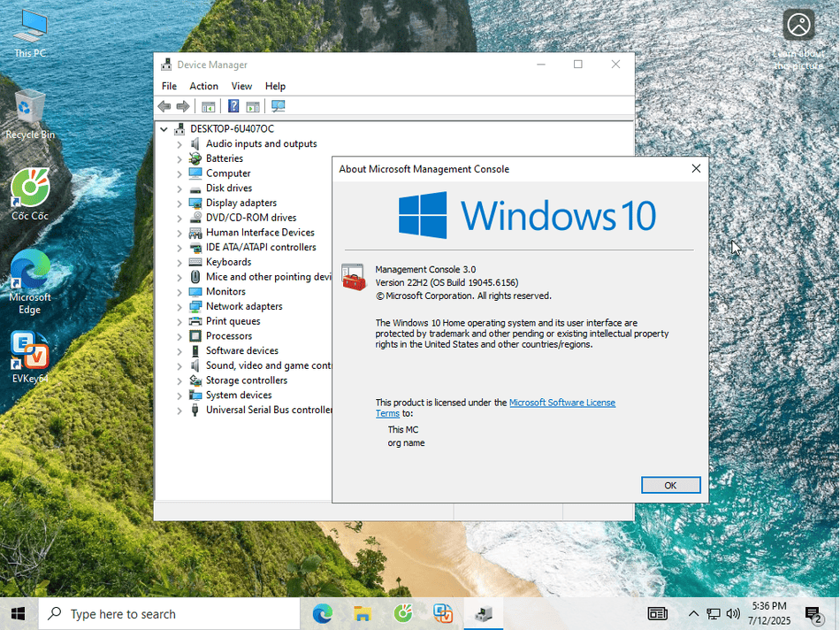Click the Forward arrow in Device Manager toolbar

(183, 106)
